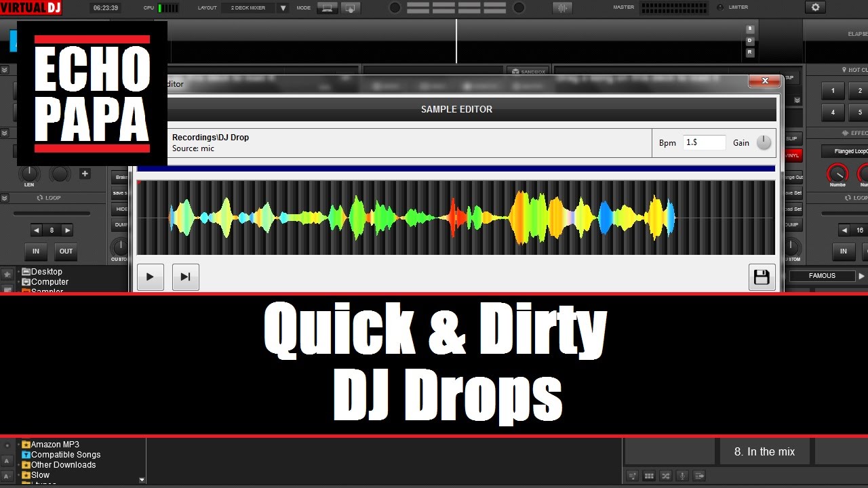Open the layout dropdown arrow next to 2 DECK MIXER
The image size is (868, 488).
(x=283, y=8)
